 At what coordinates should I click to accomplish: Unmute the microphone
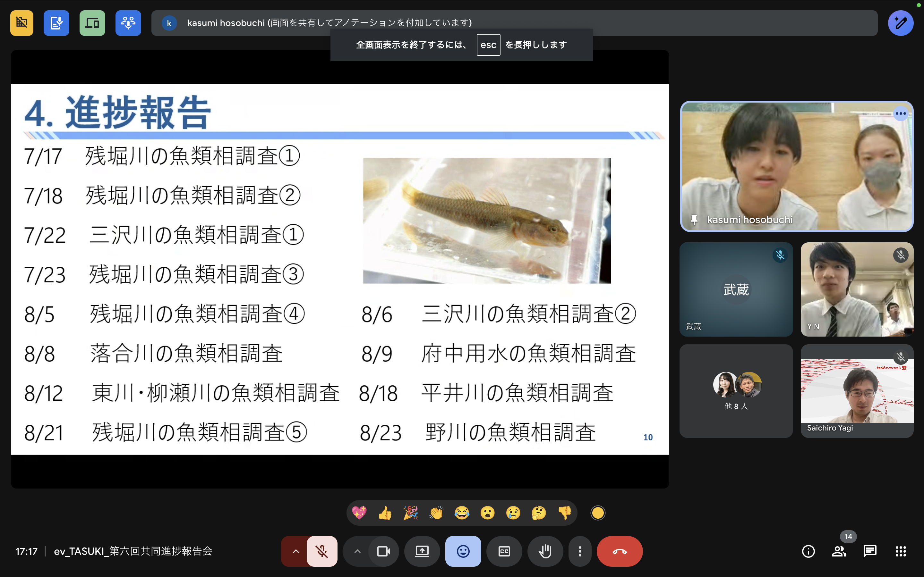click(x=322, y=551)
